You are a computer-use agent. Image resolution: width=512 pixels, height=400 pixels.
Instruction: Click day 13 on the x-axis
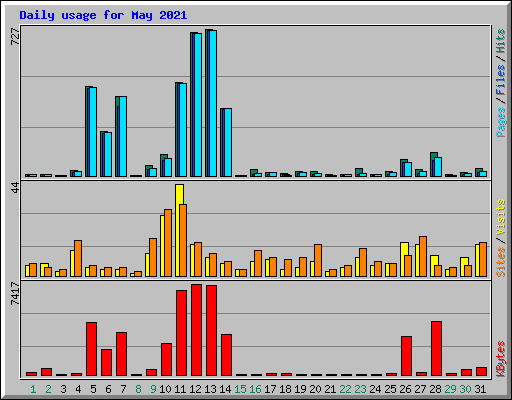(x=210, y=389)
